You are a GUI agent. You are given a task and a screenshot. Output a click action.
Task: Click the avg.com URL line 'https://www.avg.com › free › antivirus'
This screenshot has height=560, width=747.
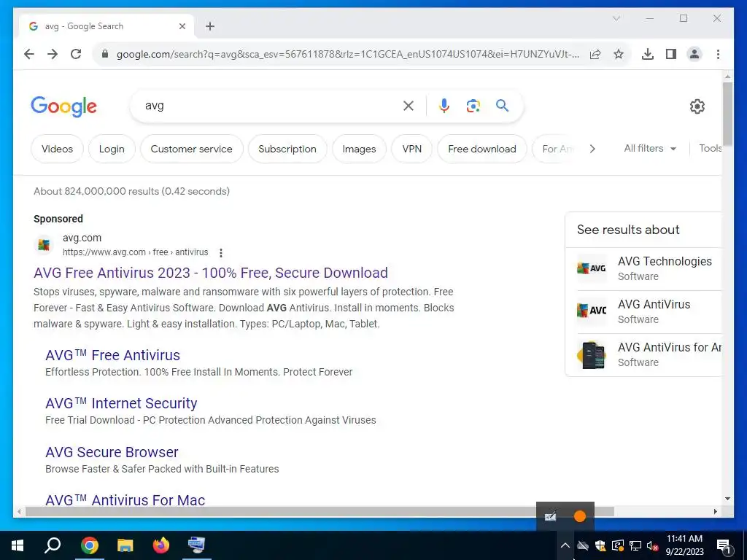[x=135, y=252]
